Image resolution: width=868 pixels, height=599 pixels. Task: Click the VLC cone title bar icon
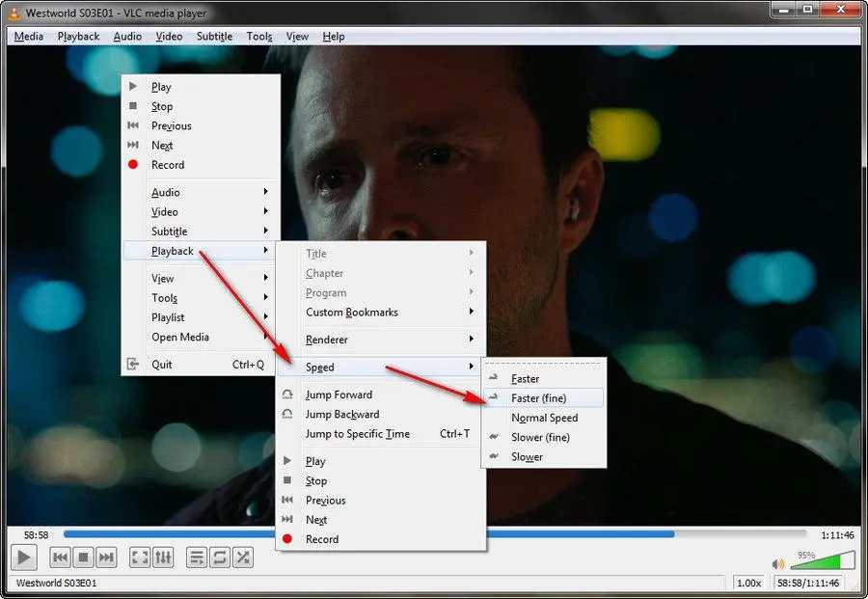[x=14, y=13]
